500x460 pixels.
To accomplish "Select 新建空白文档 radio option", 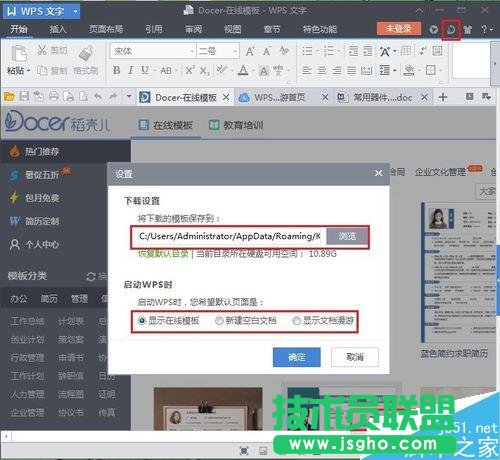I will click(219, 321).
